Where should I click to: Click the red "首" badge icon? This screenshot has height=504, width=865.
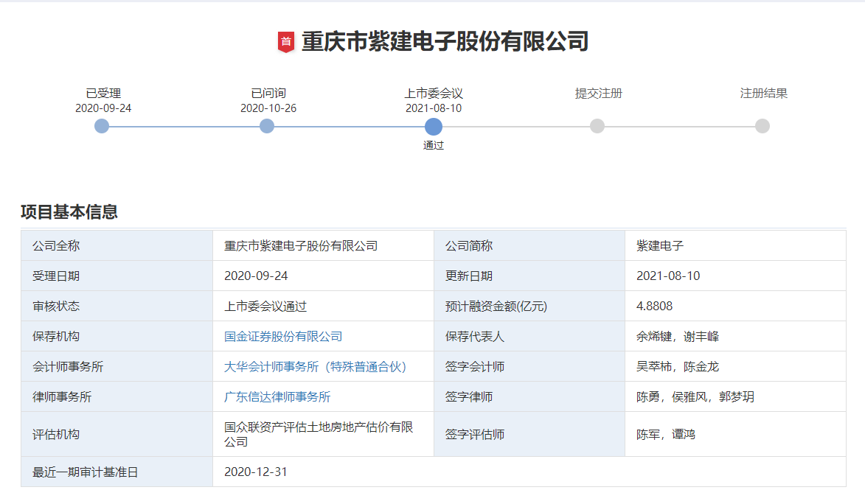(x=285, y=41)
